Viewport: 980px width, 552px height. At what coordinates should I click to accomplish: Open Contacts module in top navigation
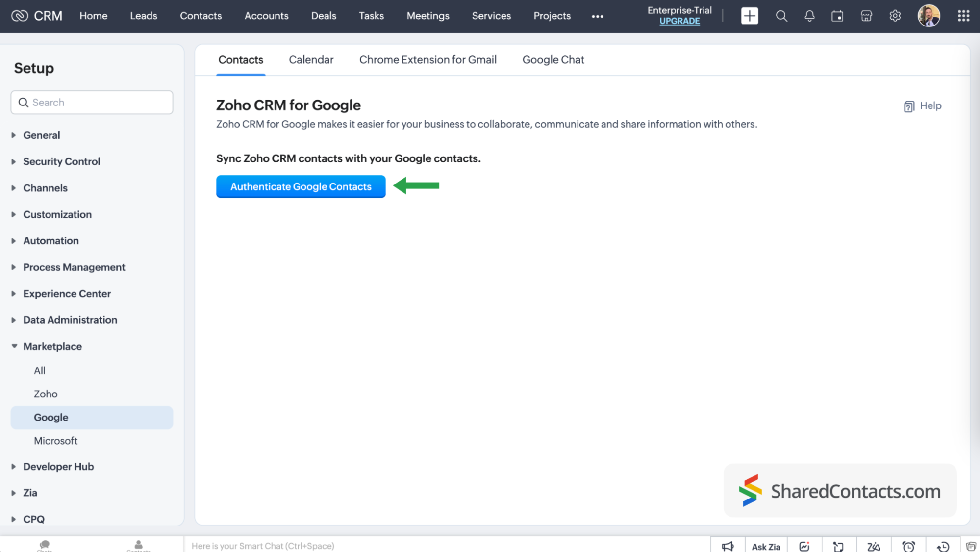point(201,16)
